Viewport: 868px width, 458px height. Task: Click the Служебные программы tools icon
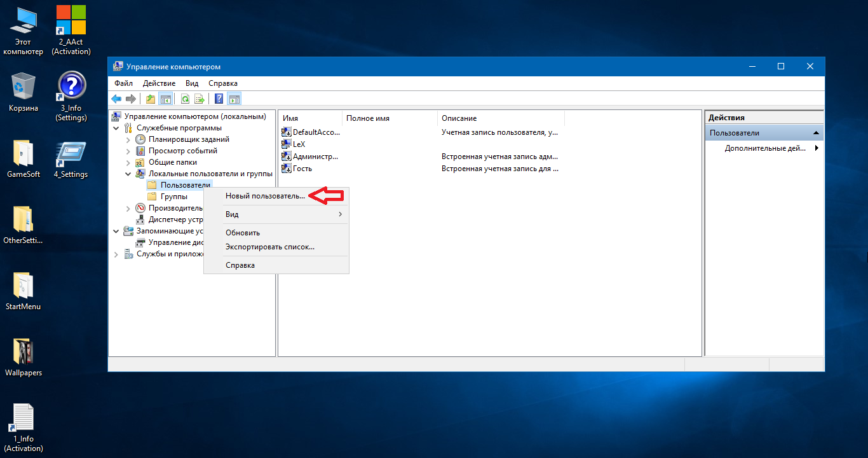(x=128, y=128)
